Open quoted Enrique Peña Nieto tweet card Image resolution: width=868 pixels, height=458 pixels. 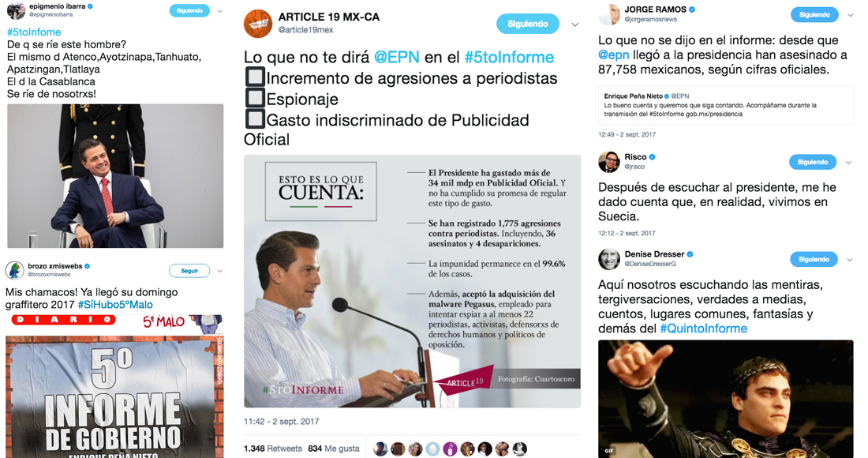tap(726, 105)
